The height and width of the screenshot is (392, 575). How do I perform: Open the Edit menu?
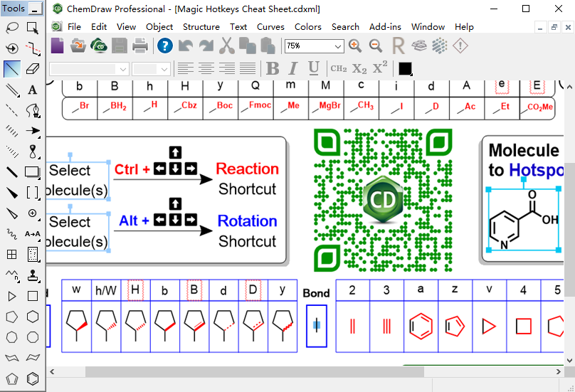pyautogui.click(x=99, y=27)
